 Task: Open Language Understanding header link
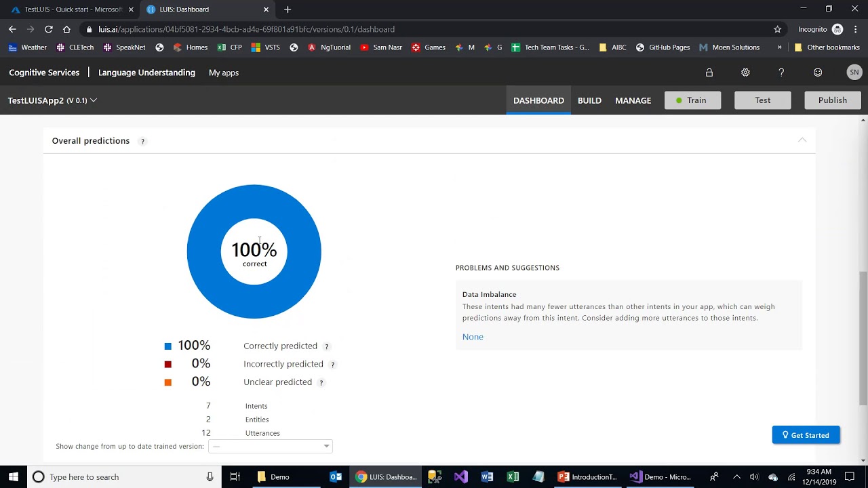coord(146,73)
